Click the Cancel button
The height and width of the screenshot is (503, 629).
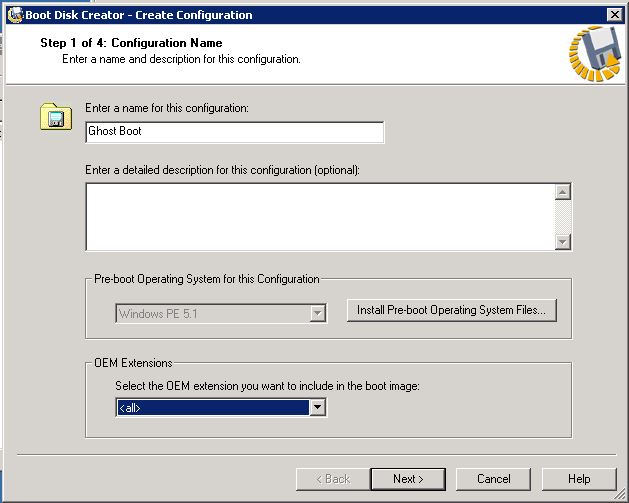[x=493, y=479]
